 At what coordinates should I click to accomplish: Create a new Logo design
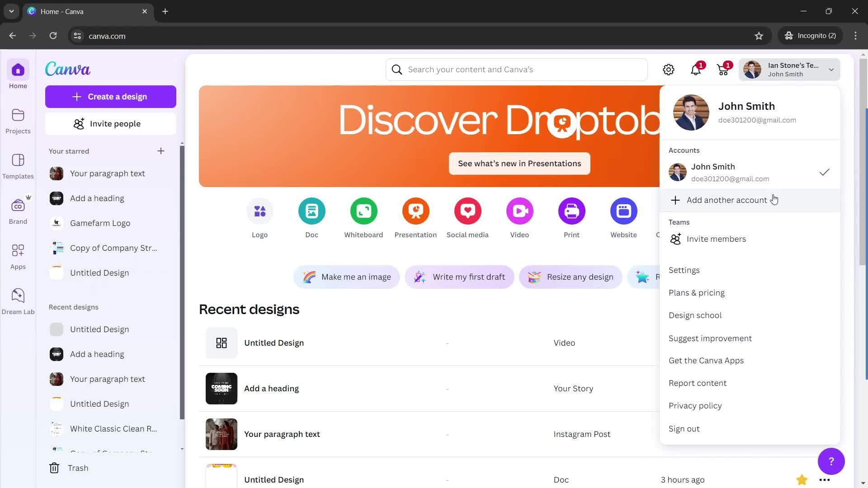260,218
